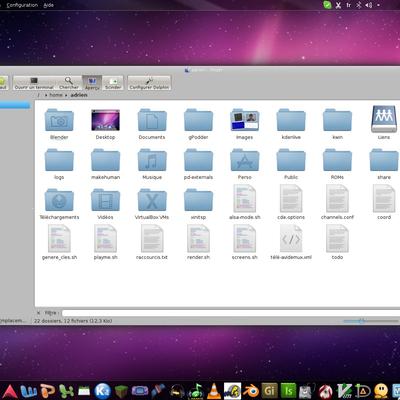Select the channels.conf file
Image resolution: width=400 pixels, height=400 pixels.
click(x=337, y=202)
